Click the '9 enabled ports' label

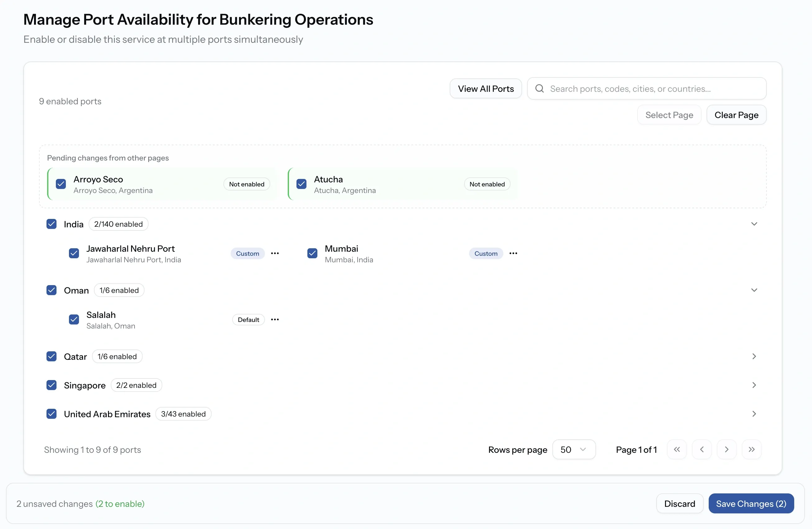70,101
